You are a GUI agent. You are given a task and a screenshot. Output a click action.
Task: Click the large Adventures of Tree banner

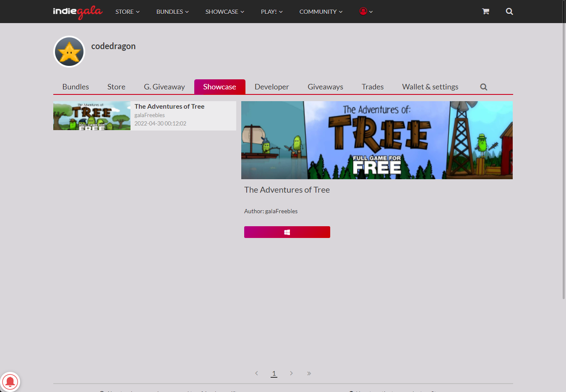click(x=377, y=140)
